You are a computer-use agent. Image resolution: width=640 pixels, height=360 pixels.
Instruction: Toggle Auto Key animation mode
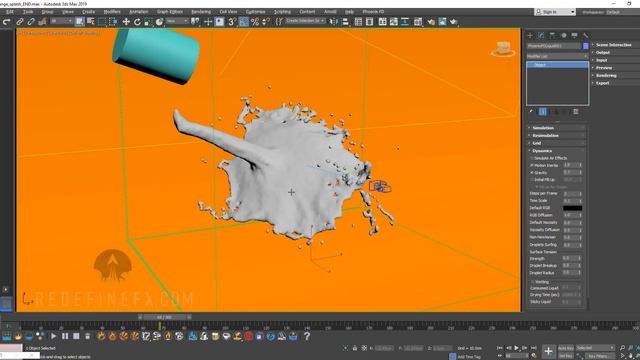pyautogui.click(x=565, y=348)
